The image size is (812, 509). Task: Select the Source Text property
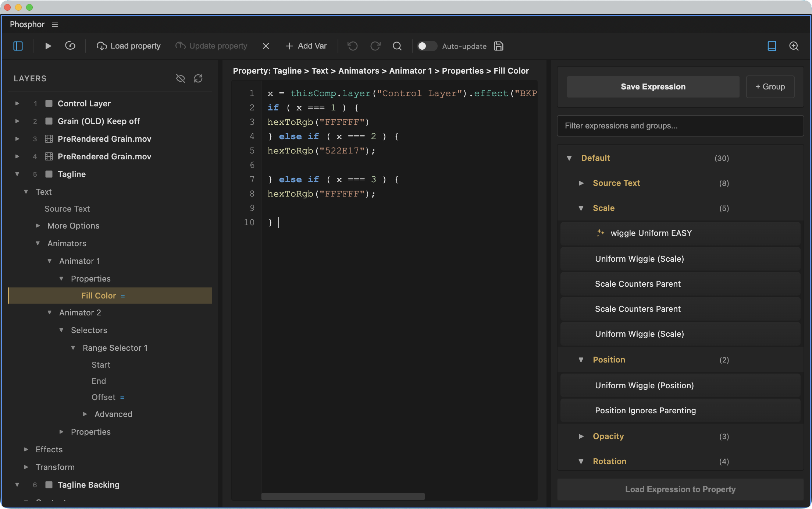click(67, 209)
